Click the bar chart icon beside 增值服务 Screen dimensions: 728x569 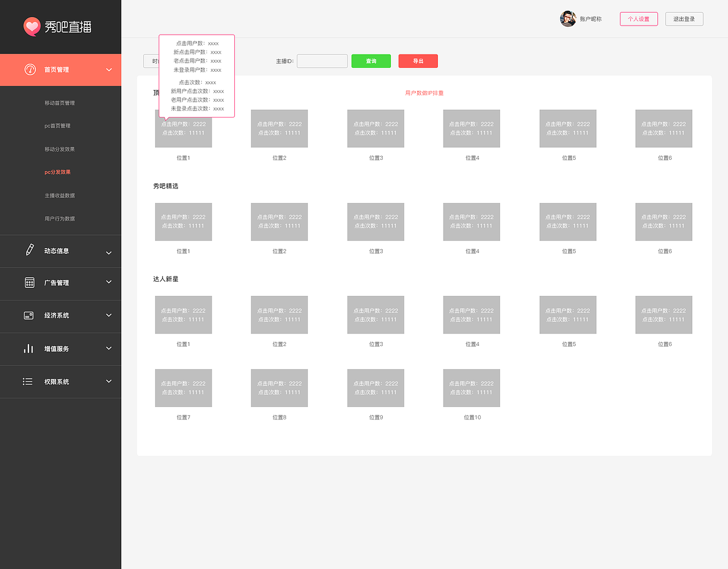pos(28,348)
